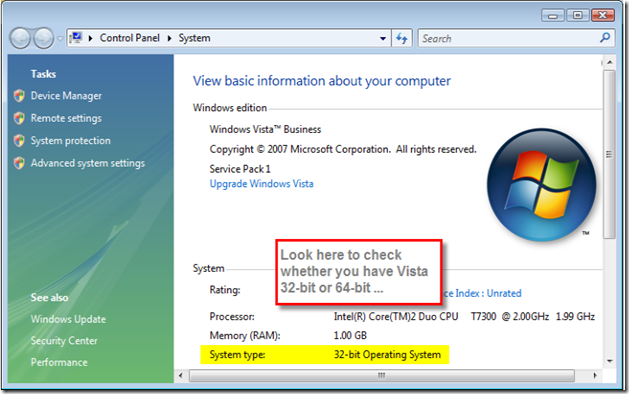Open Device Manager from Tasks

(66, 96)
